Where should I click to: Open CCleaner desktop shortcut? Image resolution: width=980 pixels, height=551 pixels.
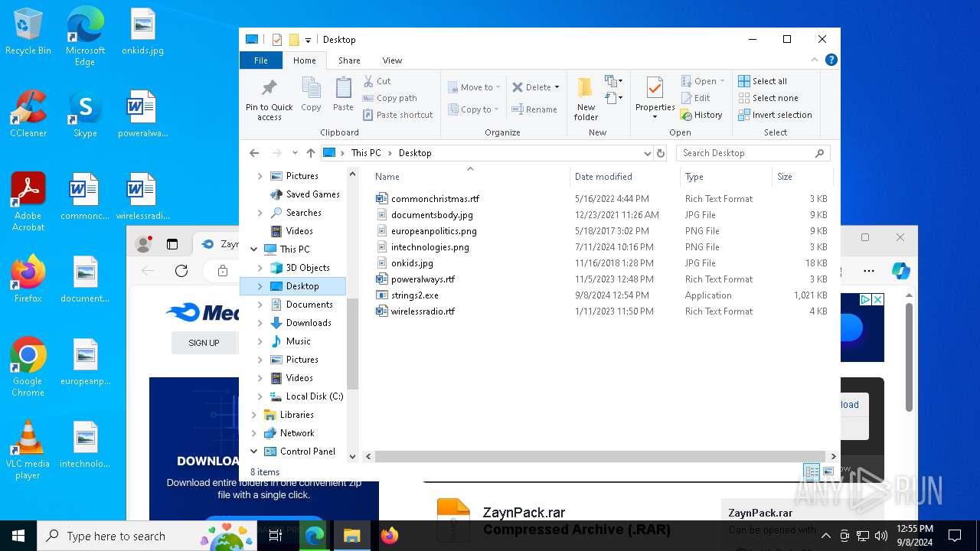[x=28, y=113]
